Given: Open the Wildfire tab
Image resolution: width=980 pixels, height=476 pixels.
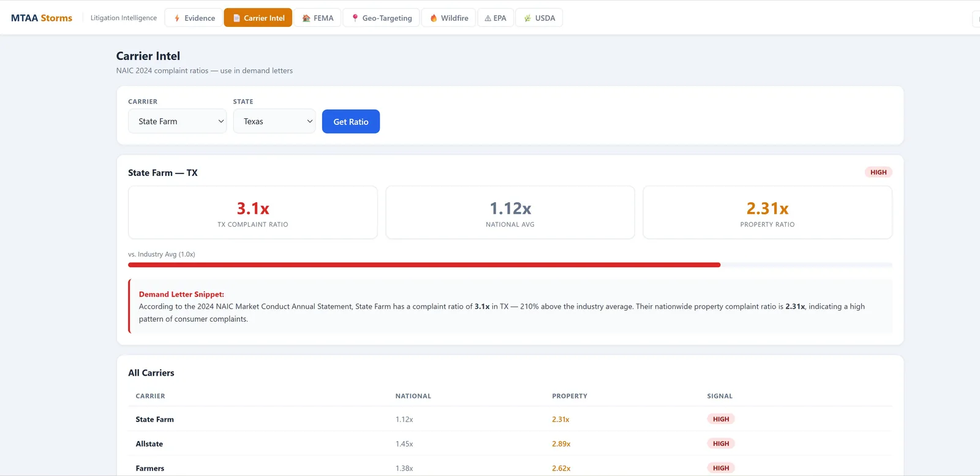Looking at the screenshot, I should pyautogui.click(x=448, y=18).
